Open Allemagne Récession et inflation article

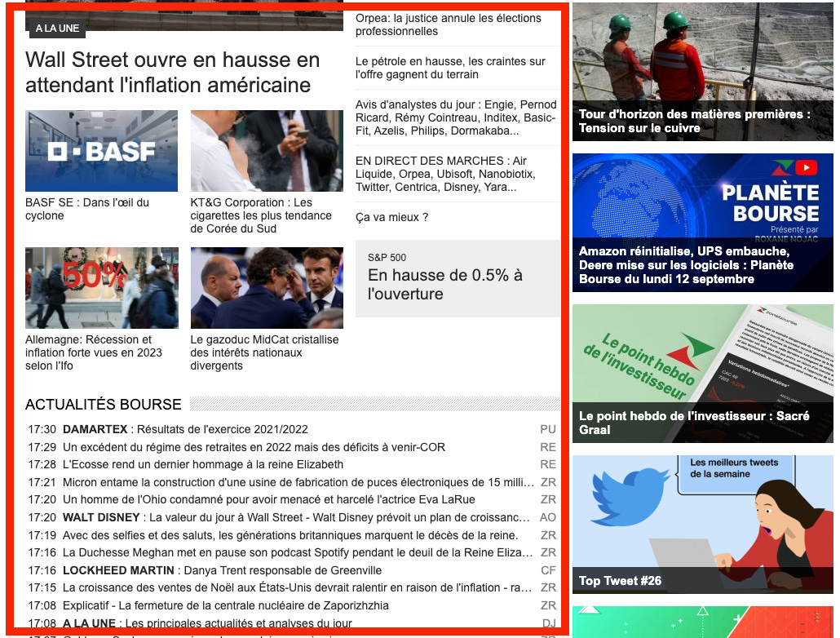click(x=94, y=352)
